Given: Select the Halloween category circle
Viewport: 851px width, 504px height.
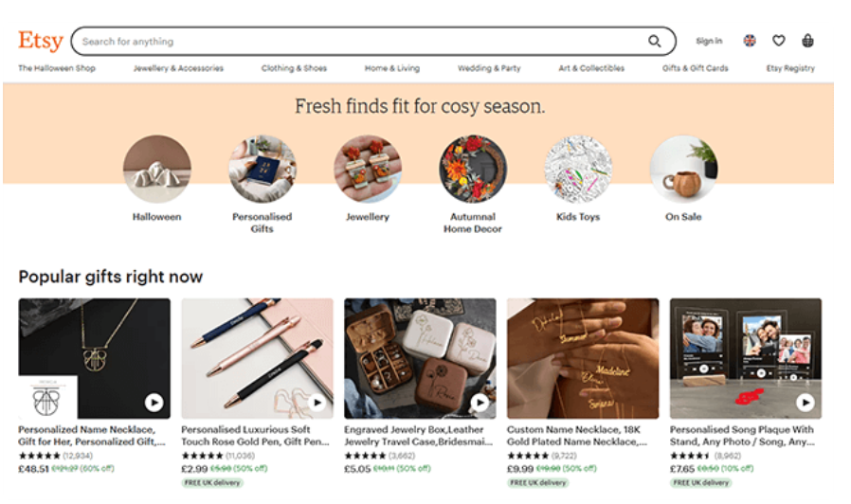Looking at the screenshot, I should 157,170.
